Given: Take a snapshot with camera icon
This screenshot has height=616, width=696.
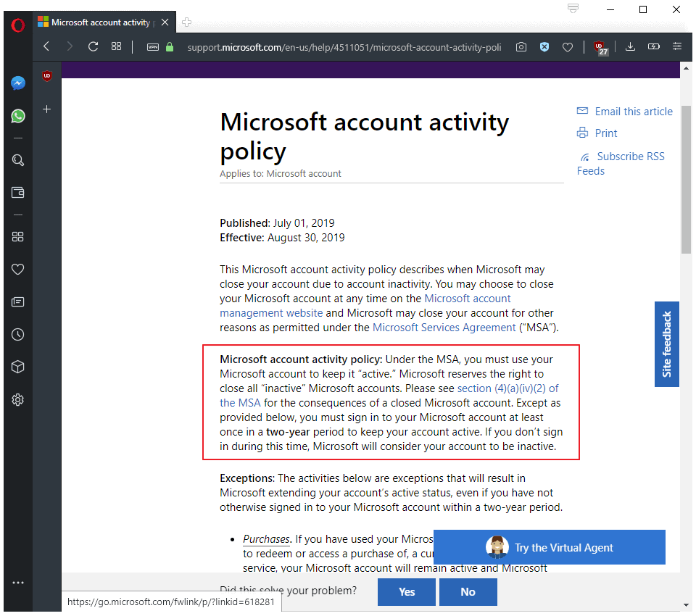Looking at the screenshot, I should [x=521, y=46].
